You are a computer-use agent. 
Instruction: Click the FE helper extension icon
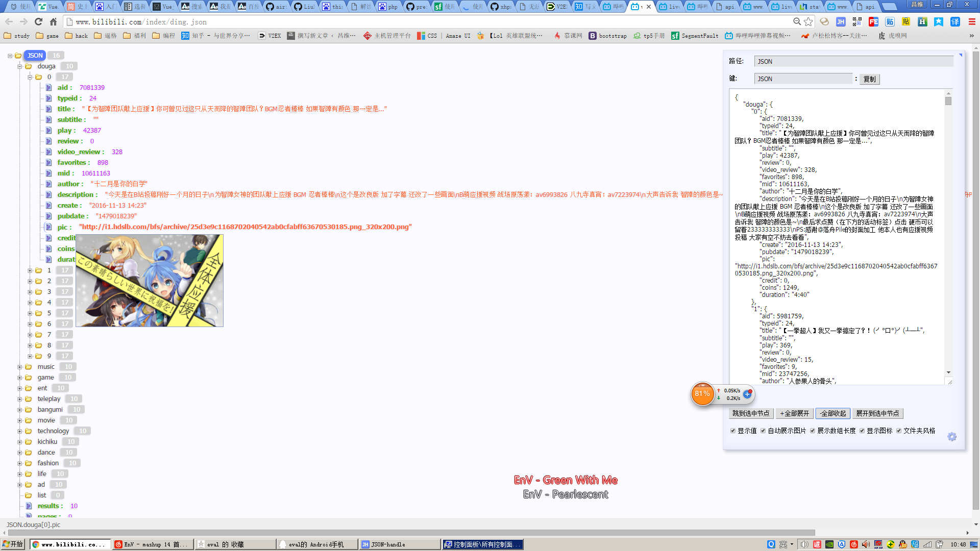[x=873, y=22]
